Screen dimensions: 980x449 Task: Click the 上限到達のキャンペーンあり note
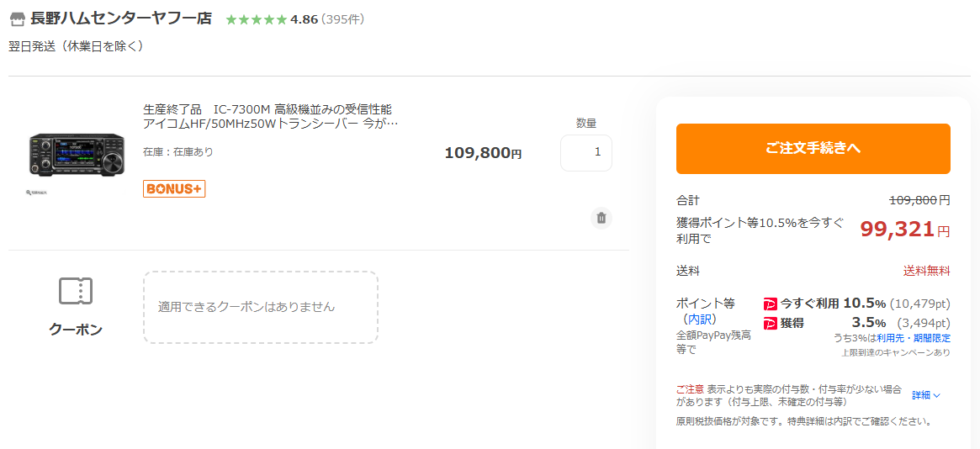click(896, 352)
